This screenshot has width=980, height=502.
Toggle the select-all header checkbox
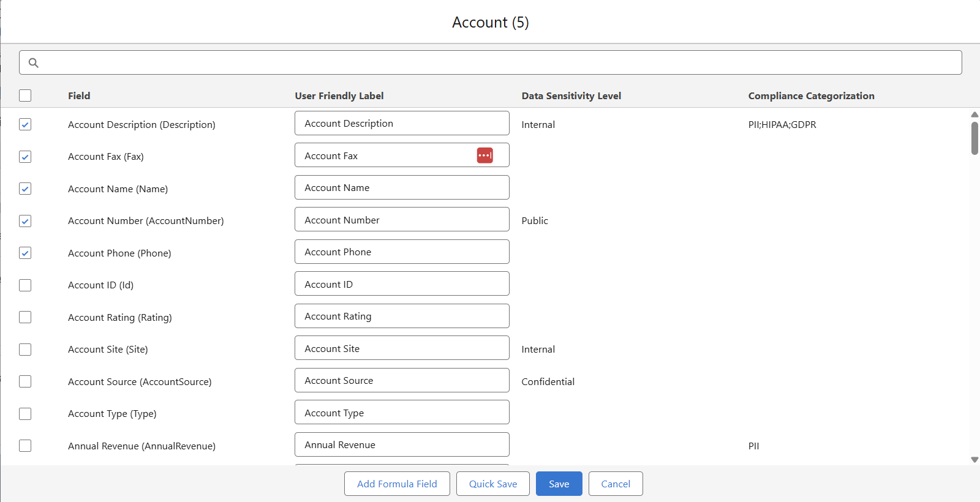point(25,96)
